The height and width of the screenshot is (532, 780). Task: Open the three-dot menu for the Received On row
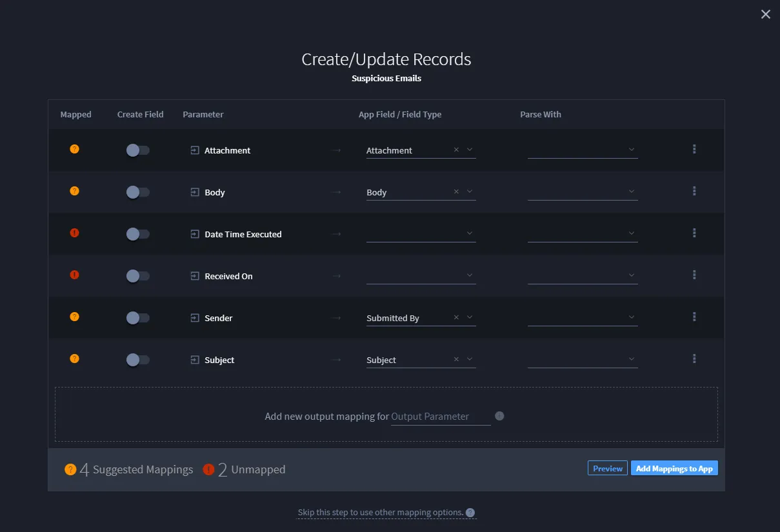(694, 275)
